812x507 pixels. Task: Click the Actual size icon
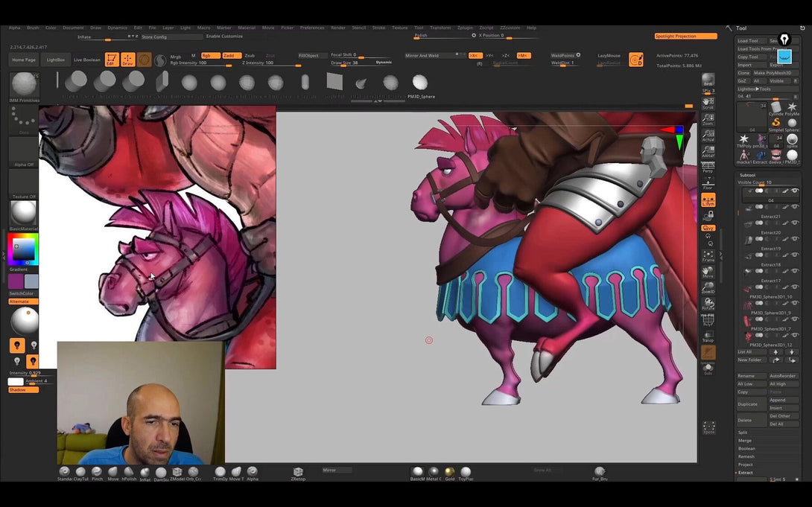(x=708, y=136)
